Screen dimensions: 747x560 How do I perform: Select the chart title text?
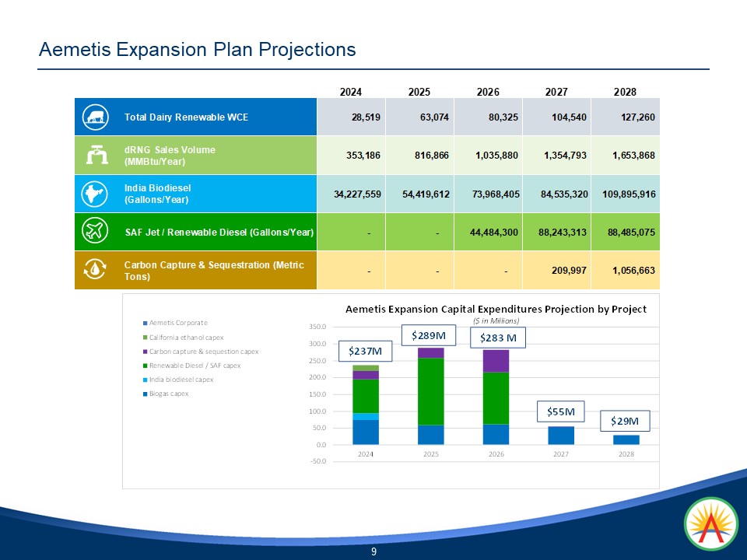tap(496, 309)
